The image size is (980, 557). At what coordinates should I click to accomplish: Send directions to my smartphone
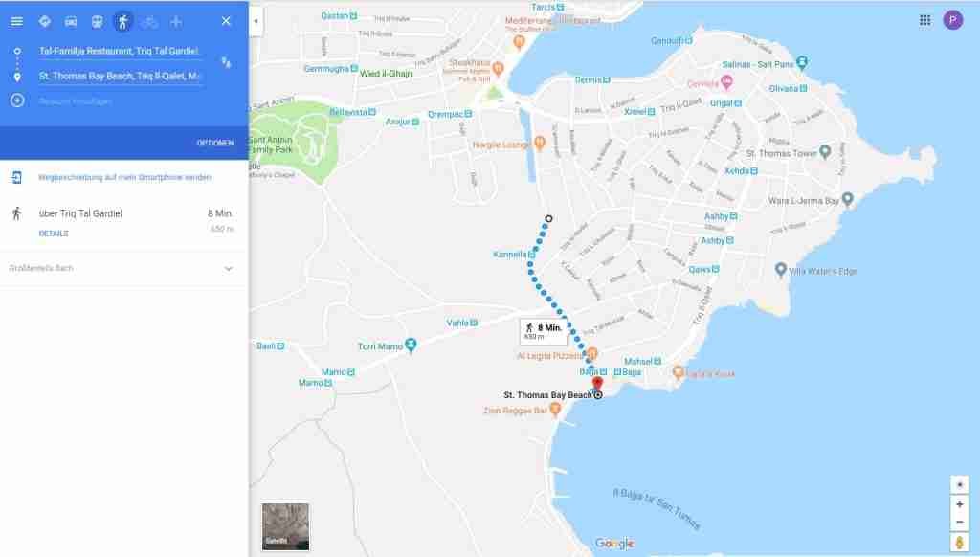(x=124, y=178)
